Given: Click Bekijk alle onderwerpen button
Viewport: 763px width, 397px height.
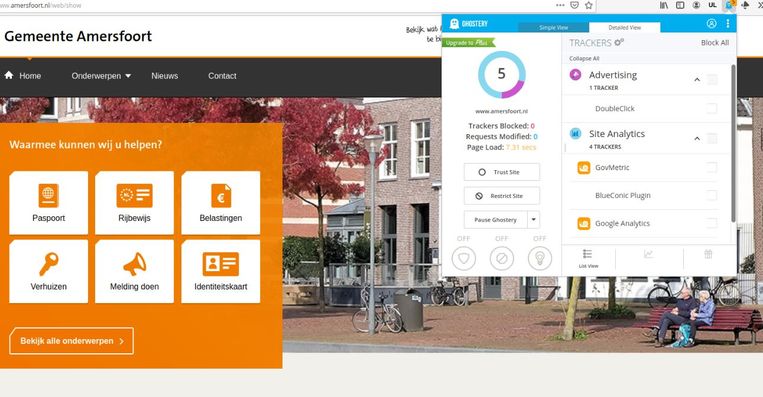Looking at the screenshot, I should click(71, 341).
